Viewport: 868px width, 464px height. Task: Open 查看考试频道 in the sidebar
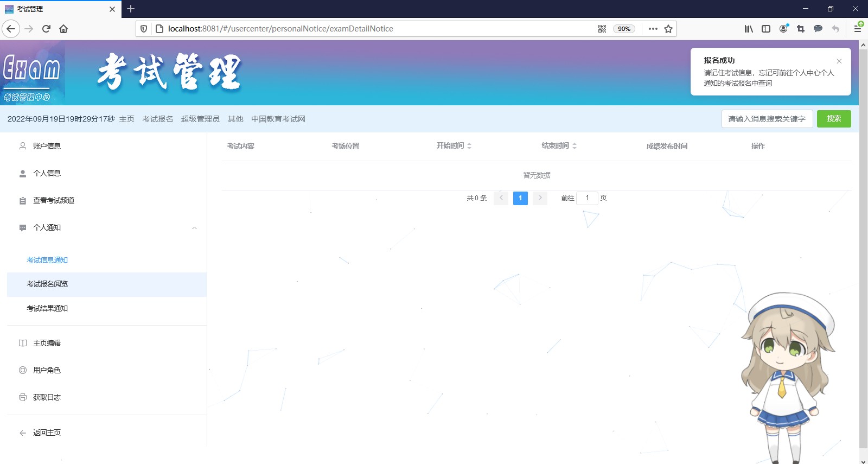click(107, 200)
